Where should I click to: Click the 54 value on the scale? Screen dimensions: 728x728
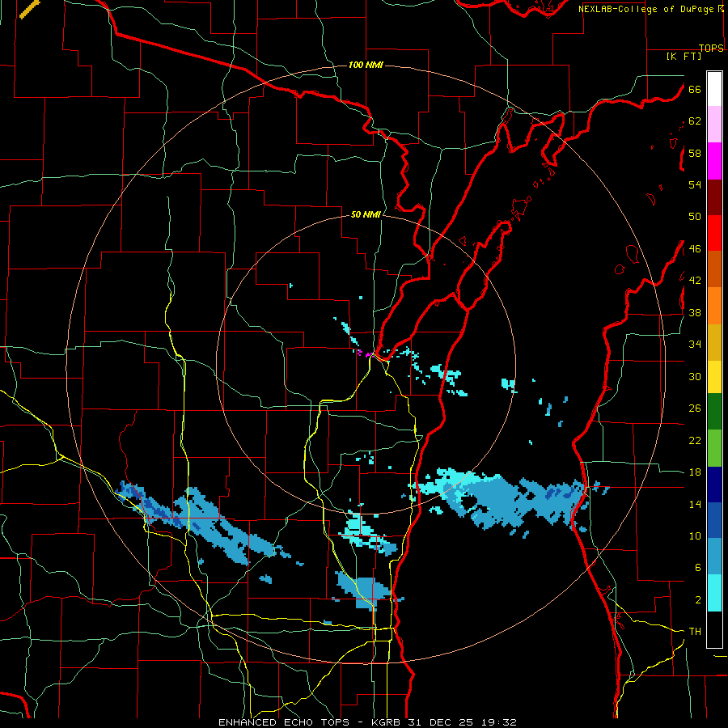(x=695, y=184)
